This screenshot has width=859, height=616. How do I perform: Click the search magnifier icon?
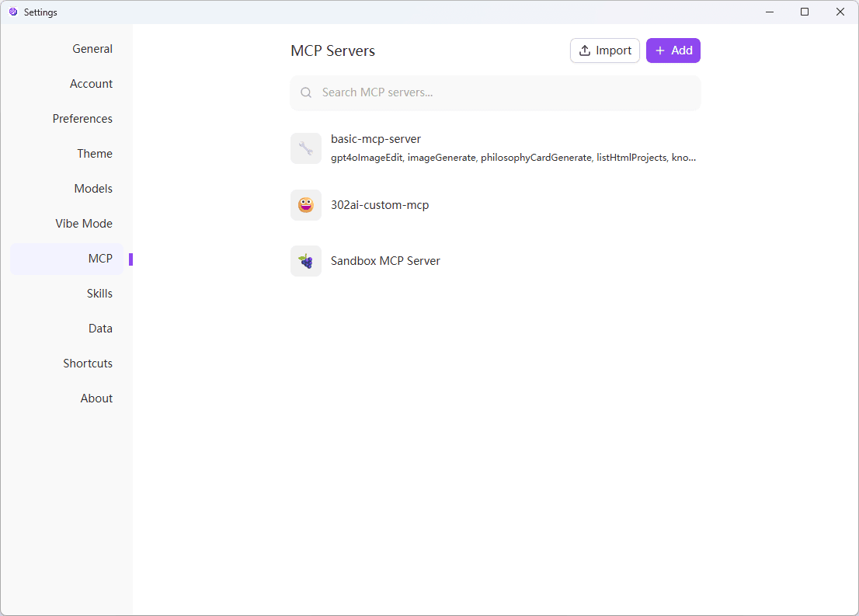coord(306,92)
